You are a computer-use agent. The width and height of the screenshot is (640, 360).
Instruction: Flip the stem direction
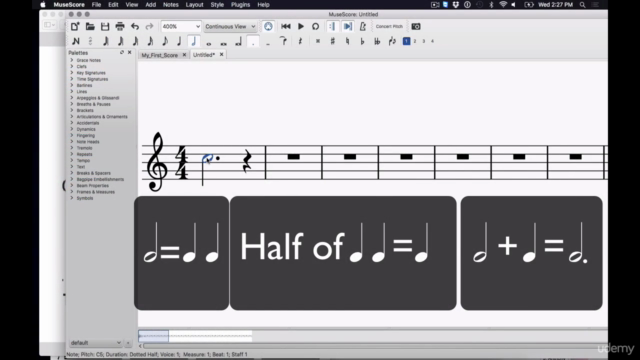pyautogui.click(x=392, y=41)
